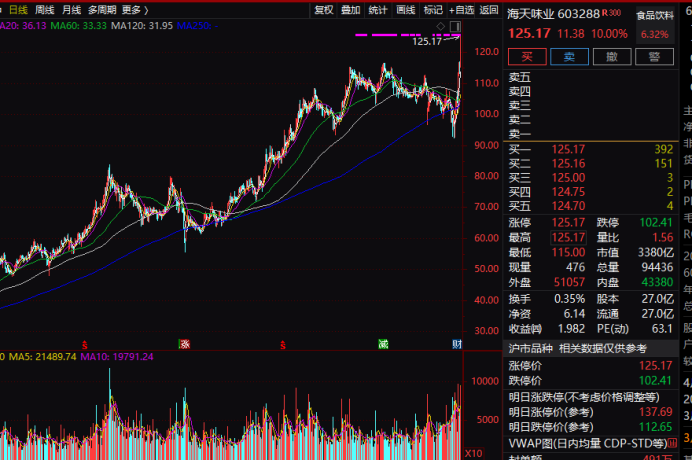Click the 120.0 price axis label
Image resolution: width=693 pixels, height=461 pixels.
[486, 52]
